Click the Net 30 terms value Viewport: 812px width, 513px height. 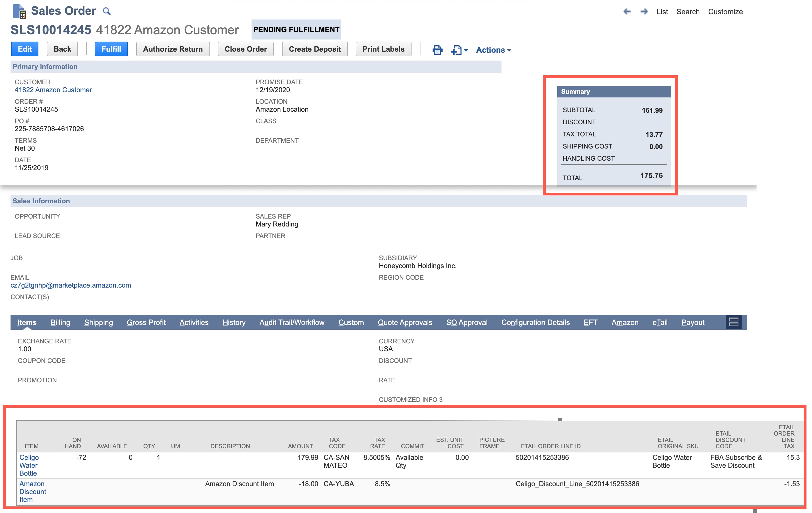tap(25, 148)
